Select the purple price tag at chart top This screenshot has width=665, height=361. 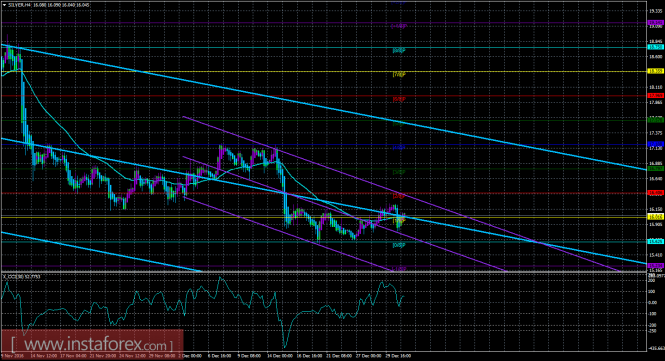click(656, 22)
